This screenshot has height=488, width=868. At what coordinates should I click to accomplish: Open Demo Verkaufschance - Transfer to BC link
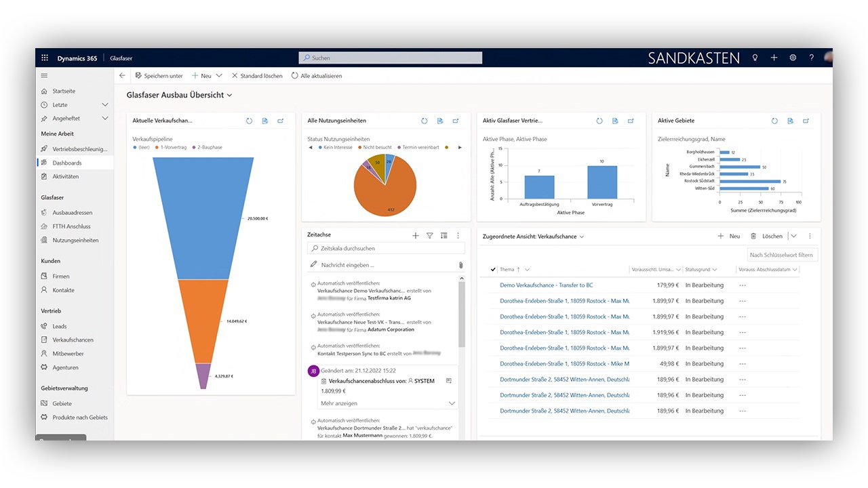(x=547, y=285)
